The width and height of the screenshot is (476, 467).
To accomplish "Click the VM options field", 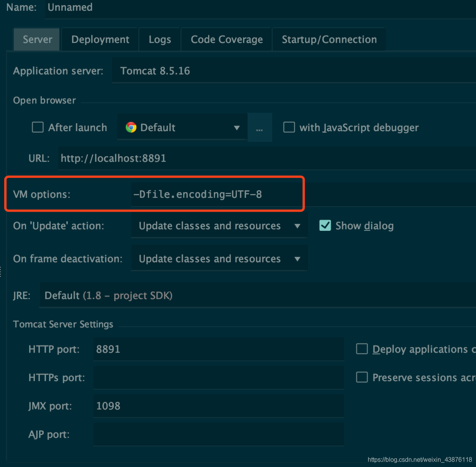I will point(303,194).
